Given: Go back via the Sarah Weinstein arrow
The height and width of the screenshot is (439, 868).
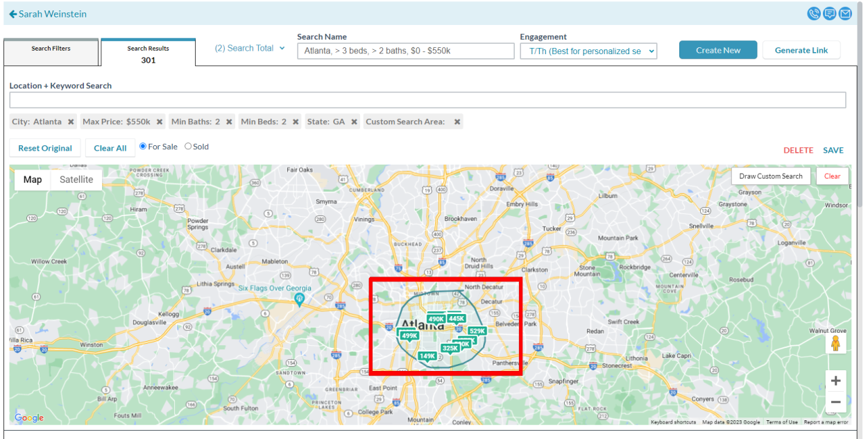Looking at the screenshot, I should click(x=13, y=14).
